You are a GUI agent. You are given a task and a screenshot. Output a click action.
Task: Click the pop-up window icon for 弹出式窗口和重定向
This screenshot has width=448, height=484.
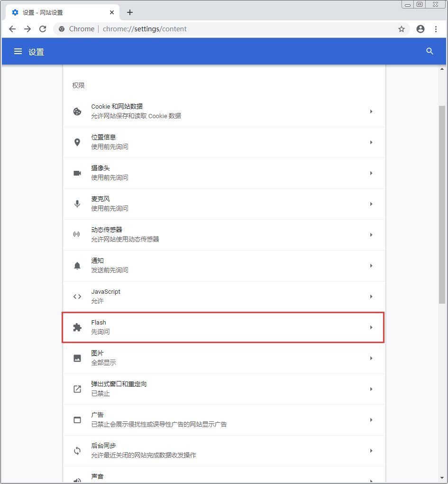[77, 389]
